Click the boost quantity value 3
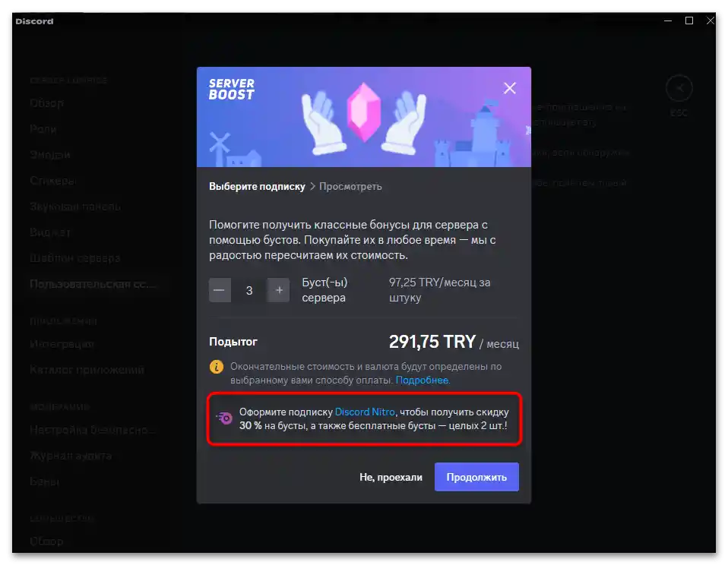This screenshot has height=565, width=728. pyautogui.click(x=249, y=290)
